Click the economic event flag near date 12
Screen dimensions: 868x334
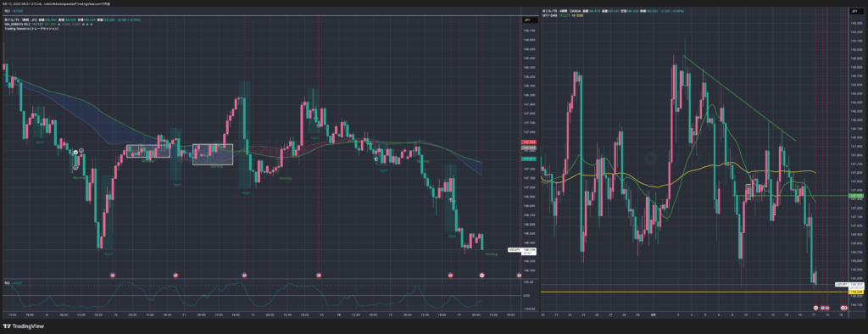click(x=245, y=275)
